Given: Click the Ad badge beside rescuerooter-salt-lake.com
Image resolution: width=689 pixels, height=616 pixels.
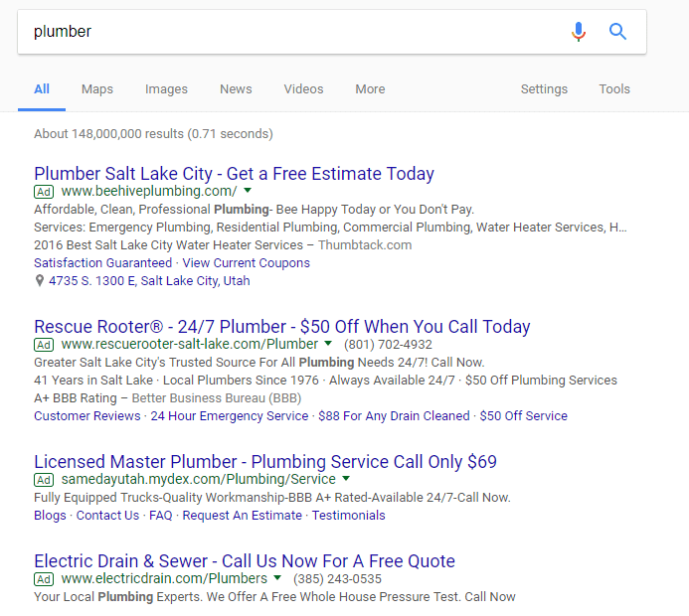Looking at the screenshot, I should click(x=44, y=344).
